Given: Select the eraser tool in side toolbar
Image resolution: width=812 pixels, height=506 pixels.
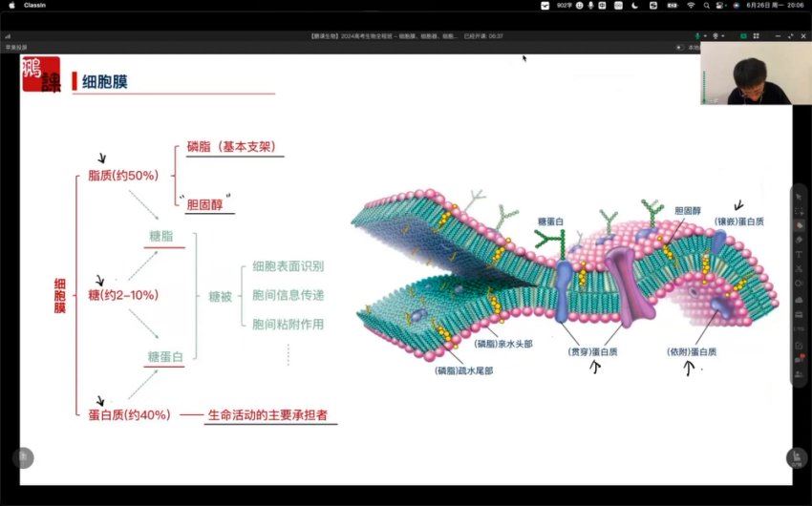Looking at the screenshot, I should coord(799,240).
